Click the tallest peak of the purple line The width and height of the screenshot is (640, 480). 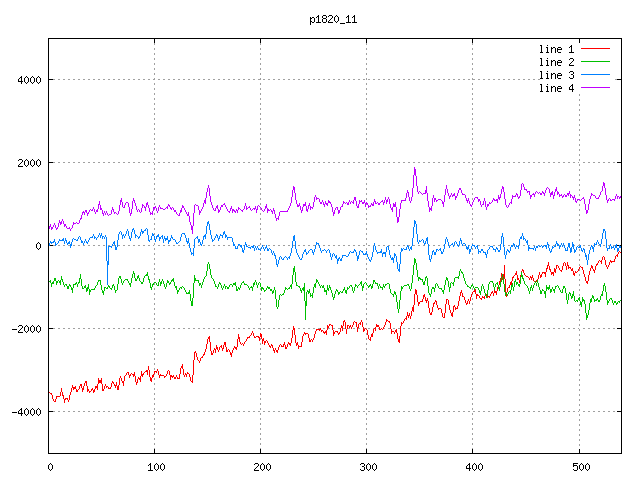click(414, 169)
